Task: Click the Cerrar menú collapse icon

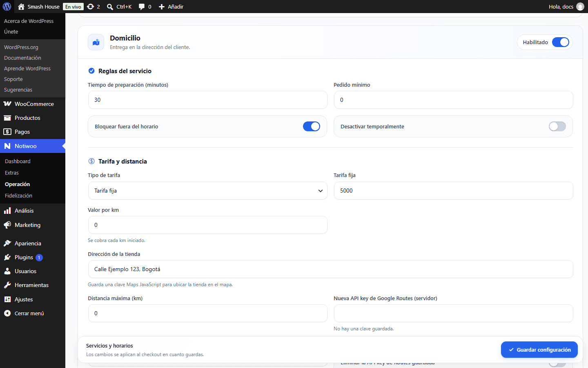Action: pos(7,313)
